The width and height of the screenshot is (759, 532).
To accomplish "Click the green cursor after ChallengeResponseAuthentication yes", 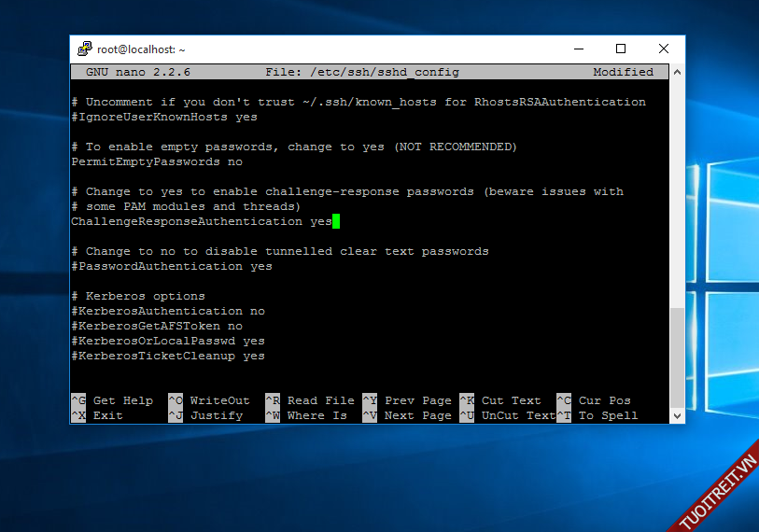I will pyautogui.click(x=336, y=221).
